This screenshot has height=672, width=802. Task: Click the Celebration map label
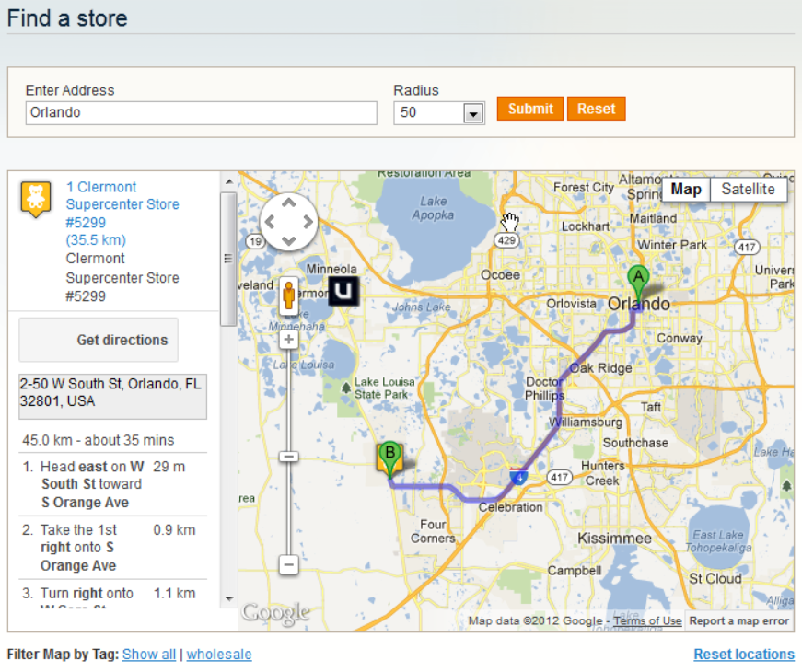point(510,507)
